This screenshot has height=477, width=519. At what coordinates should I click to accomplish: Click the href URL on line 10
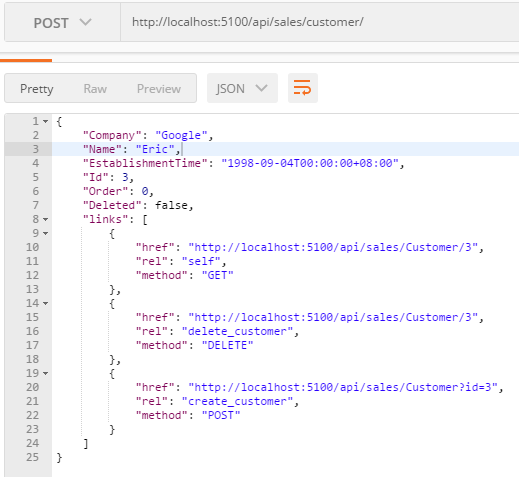[333, 247]
